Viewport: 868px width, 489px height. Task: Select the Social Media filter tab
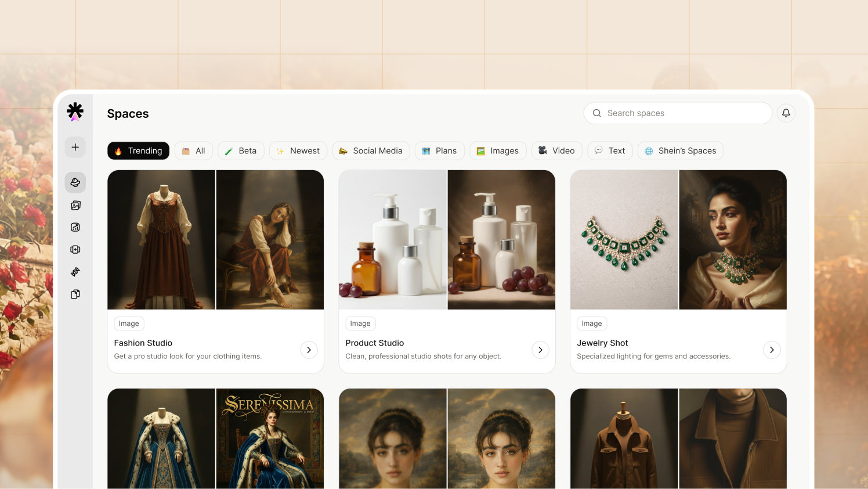click(371, 150)
